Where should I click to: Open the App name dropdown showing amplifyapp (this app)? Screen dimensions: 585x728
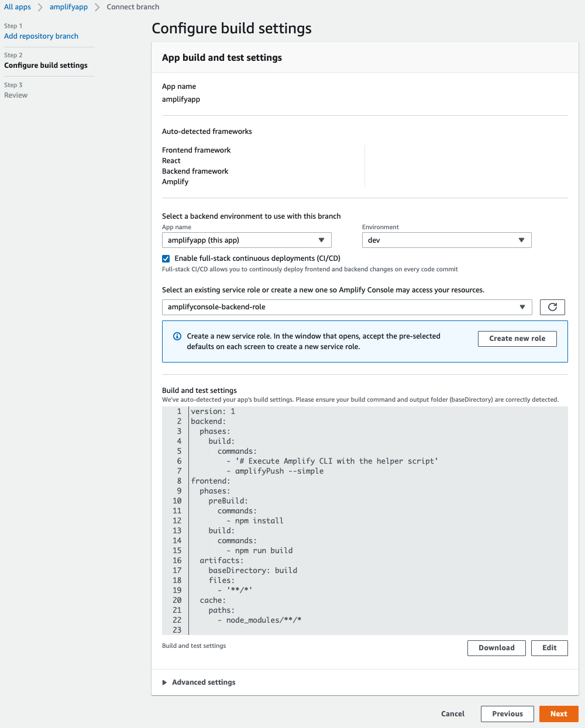pyautogui.click(x=246, y=240)
